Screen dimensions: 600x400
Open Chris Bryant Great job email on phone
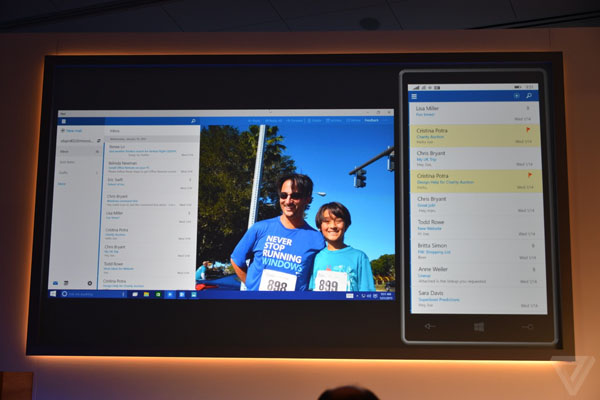point(477,204)
